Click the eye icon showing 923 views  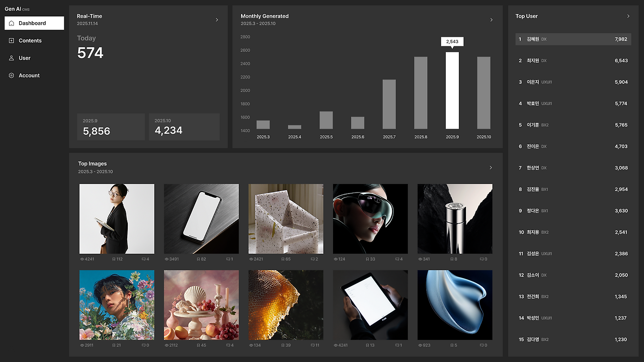pos(420,345)
